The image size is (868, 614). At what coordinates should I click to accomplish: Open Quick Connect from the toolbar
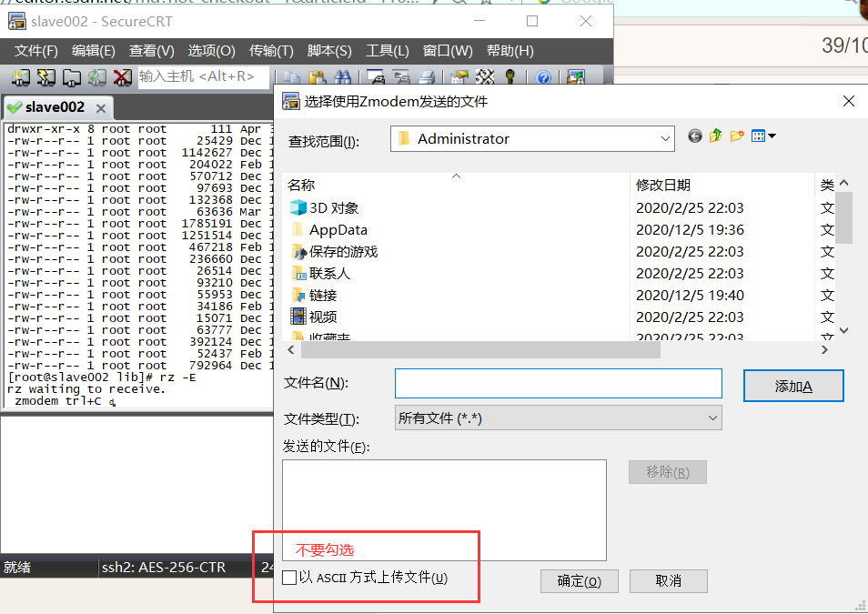click(45, 78)
